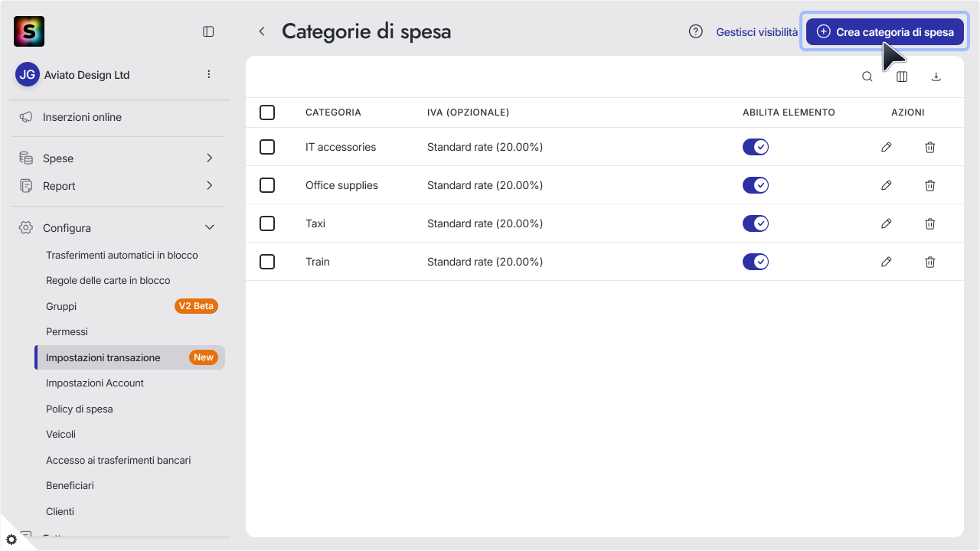Image resolution: width=980 pixels, height=551 pixels.
Task: Open the Aviato Design Ltd options menu
Action: [x=209, y=74]
